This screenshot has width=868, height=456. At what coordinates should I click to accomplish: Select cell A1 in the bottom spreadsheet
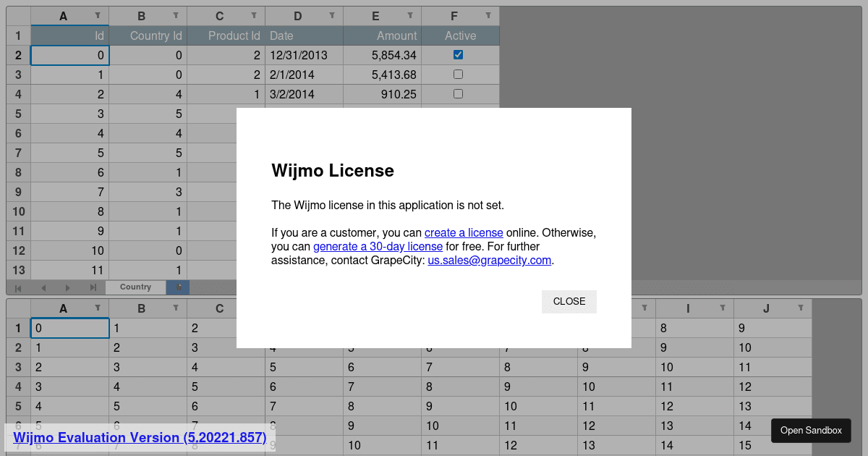click(x=69, y=328)
